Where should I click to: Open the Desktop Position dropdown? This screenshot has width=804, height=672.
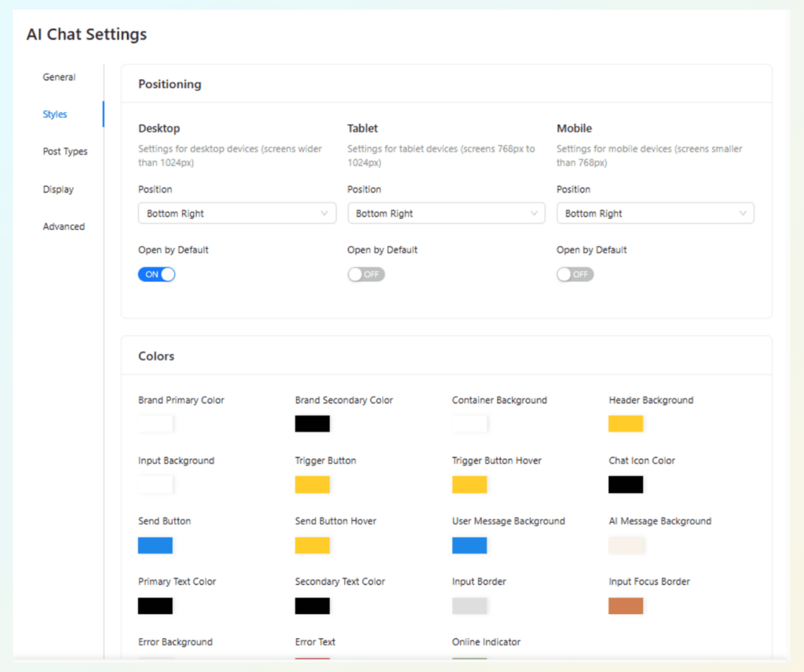coord(236,213)
